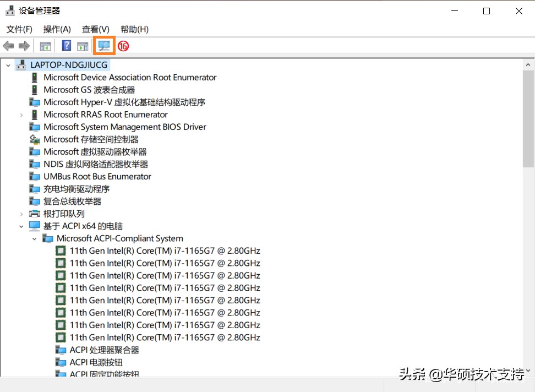535x392 pixels.
Task: Collapse Microsoft ACPI-Compliant System node
Action: [x=35, y=239]
